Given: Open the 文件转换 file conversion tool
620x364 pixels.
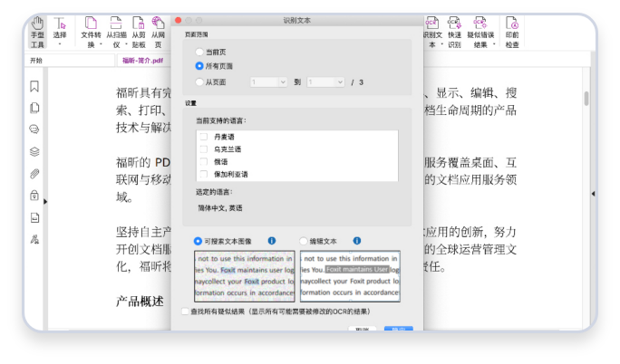Looking at the screenshot, I should (x=91, y=32).
